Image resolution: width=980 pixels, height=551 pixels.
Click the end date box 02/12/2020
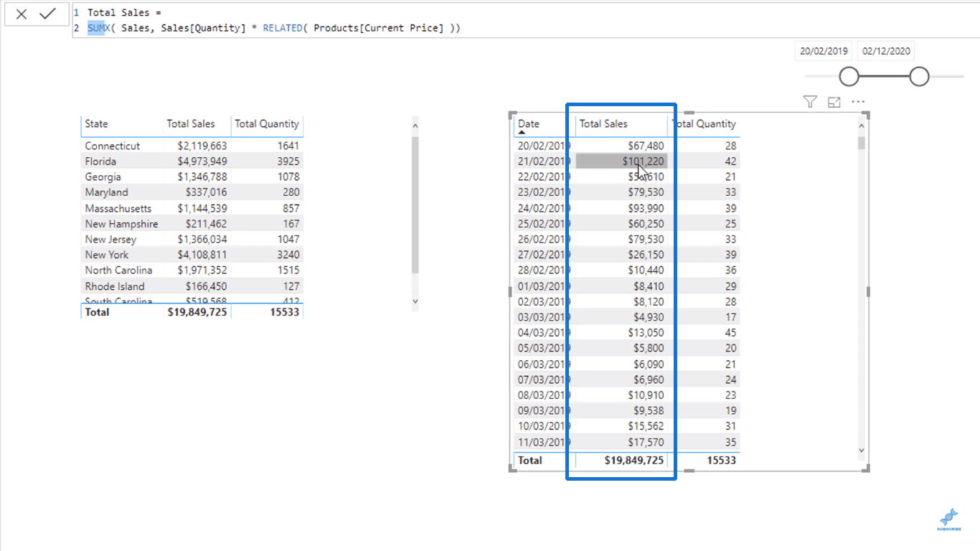[x=887, y=51]
